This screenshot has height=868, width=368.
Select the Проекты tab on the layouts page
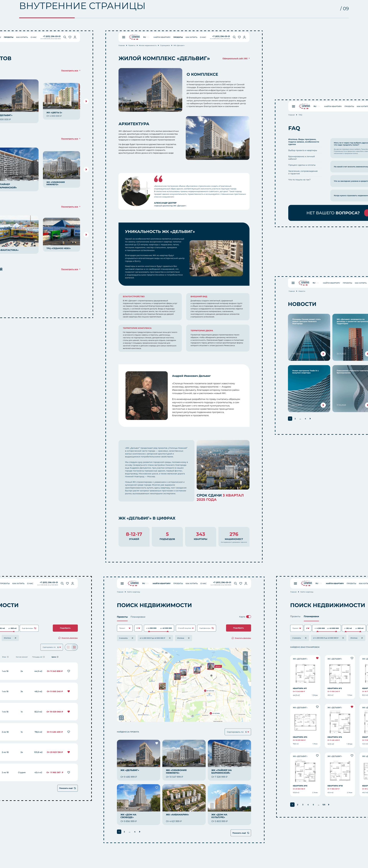point(295,616)
